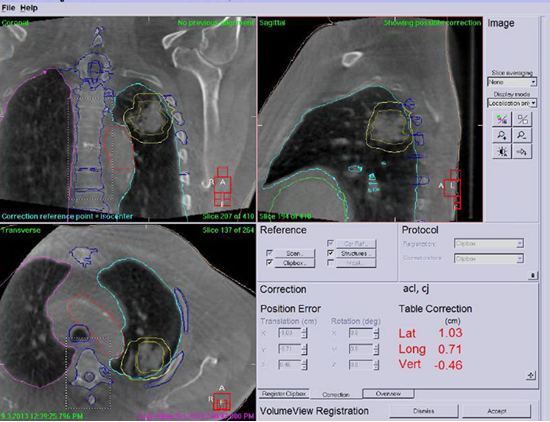Click the Cor Ref... button
This screenshot has height=422, width=550.
pyautogui.click(x=356, y=243)
